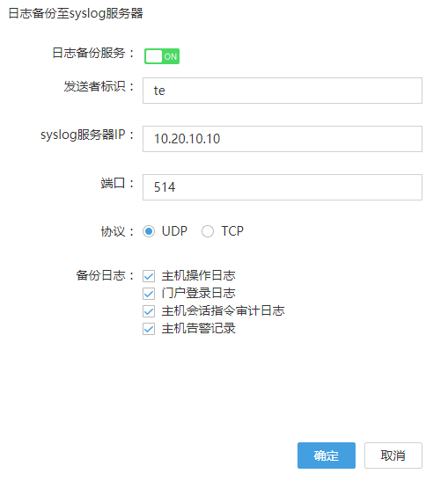Toggle the 日志备份服务 ON switch

pos(162,56)
